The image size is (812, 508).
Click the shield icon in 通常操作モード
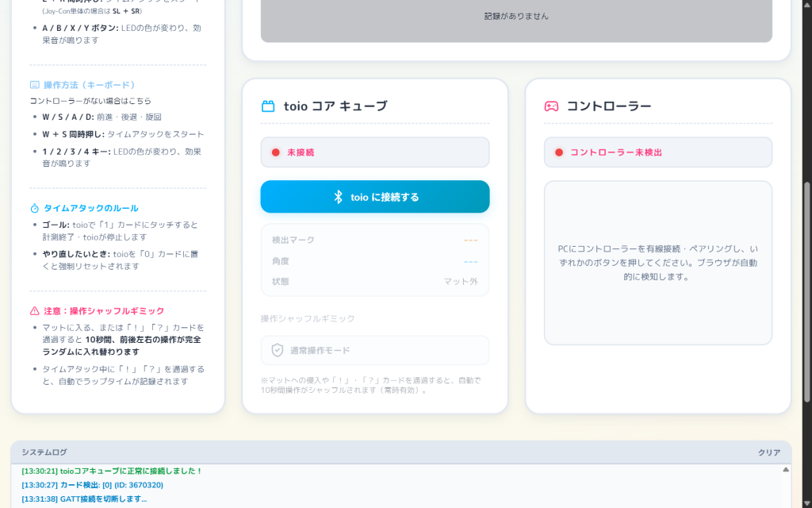[278, 350]
